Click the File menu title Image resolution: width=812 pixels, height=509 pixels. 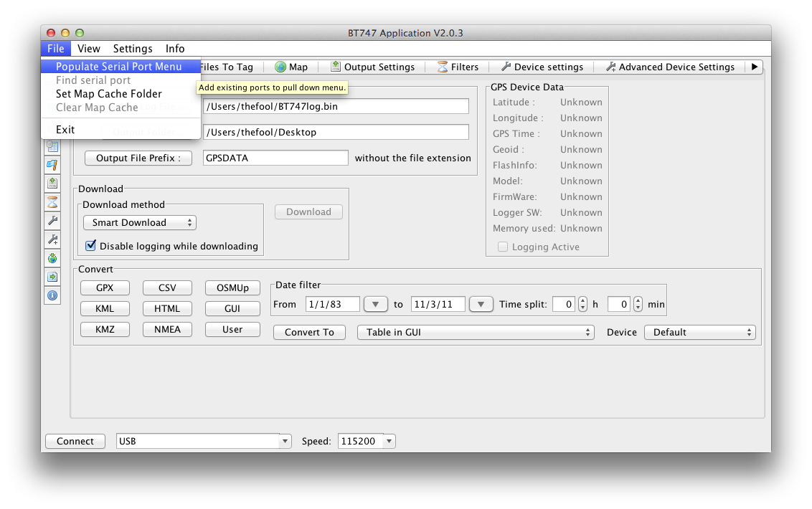pyautogui.click(x=55, y=49)
